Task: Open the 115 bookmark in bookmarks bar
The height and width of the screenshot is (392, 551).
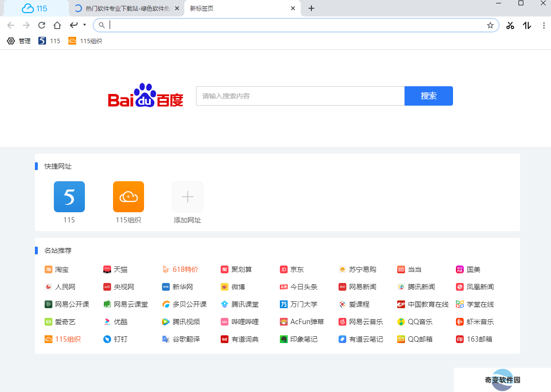Action: pos(49,41)
